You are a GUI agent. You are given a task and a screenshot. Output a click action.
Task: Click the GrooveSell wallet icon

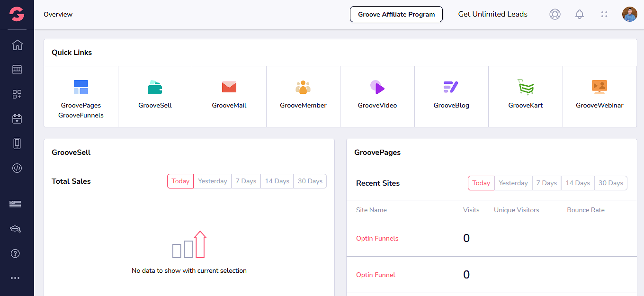point(155,87)
